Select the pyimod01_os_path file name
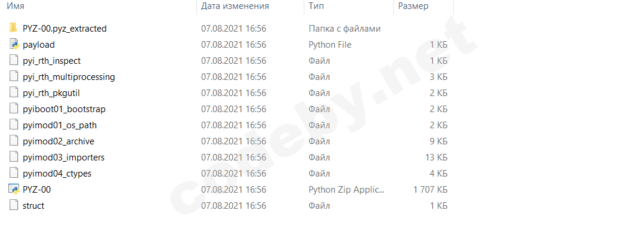644x241 pixels. (60, 125)
